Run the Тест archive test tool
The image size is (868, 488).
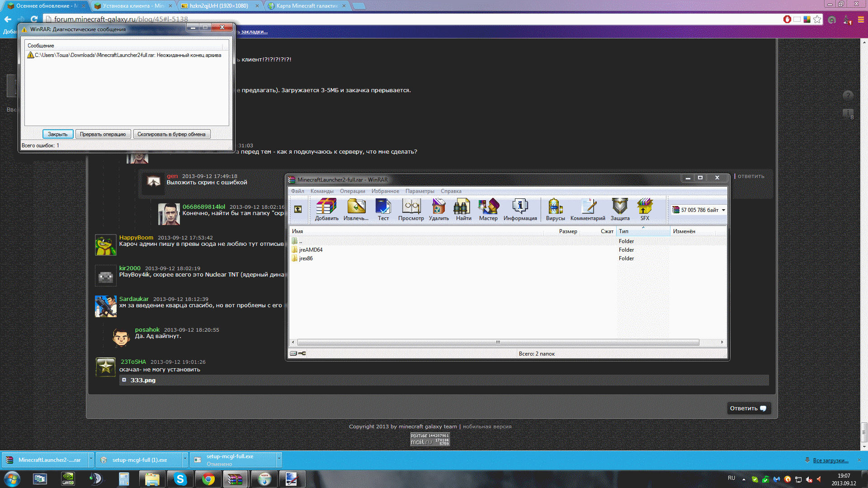coord(383,210)
